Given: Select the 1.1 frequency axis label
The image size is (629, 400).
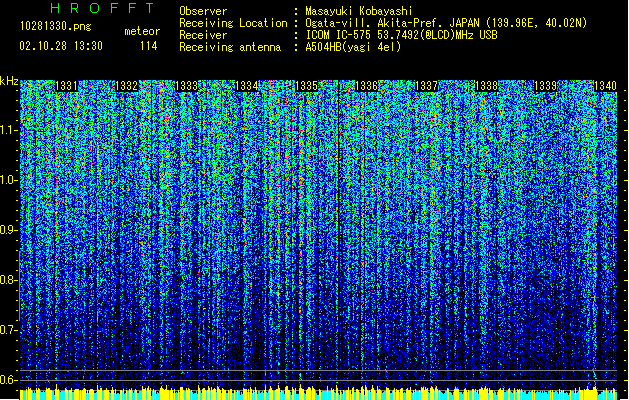Looking at the screenshot, I should click(x=9, y=129).
